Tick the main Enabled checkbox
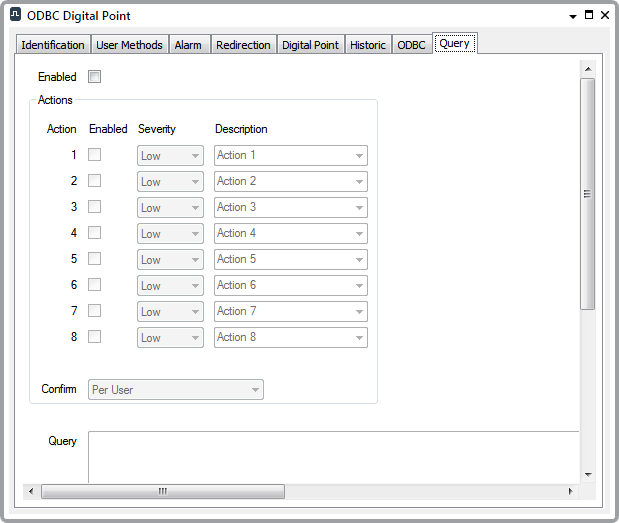This screenshot has height=523, width=619. tap(95, 77)
